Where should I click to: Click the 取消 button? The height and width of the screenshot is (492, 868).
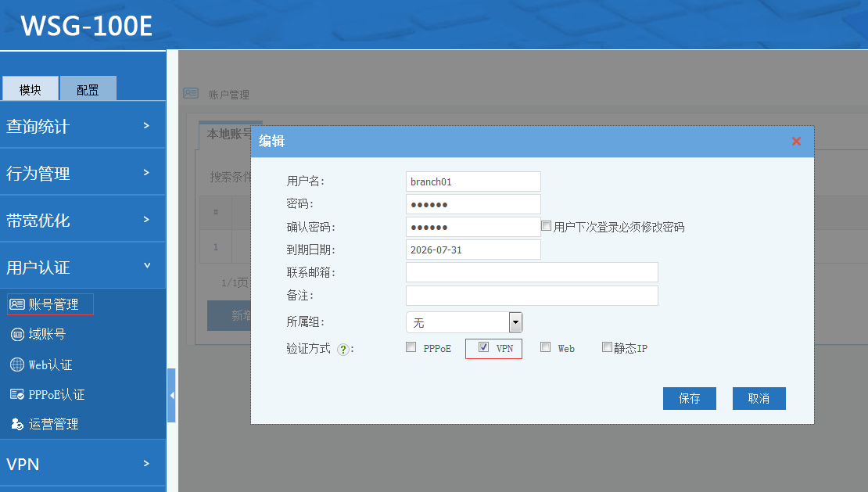[759, 398]
